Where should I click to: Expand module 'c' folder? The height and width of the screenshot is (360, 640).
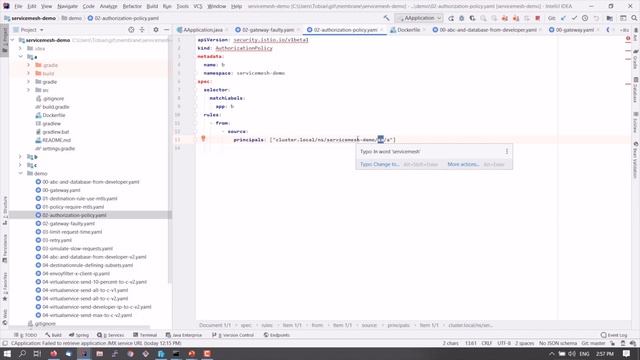click(x=20, y=165)
